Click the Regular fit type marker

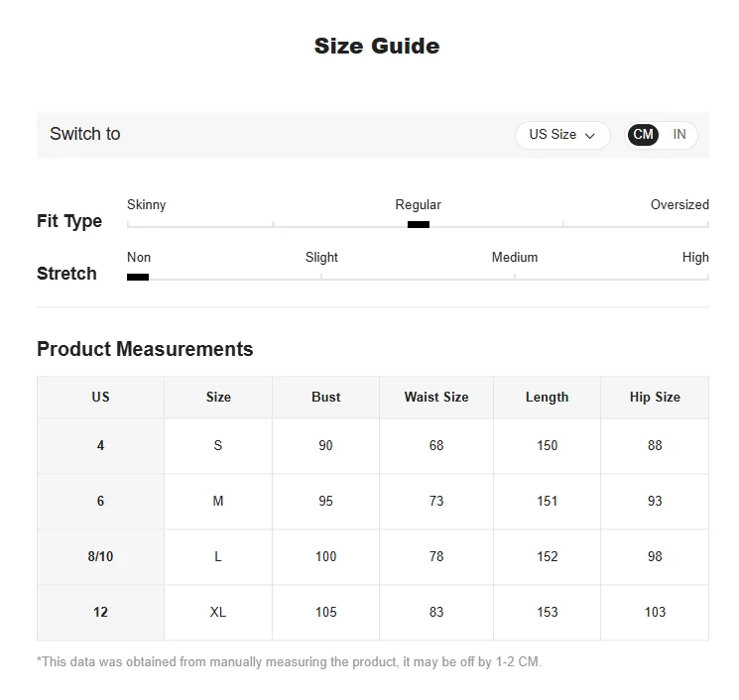coord(418,225)
